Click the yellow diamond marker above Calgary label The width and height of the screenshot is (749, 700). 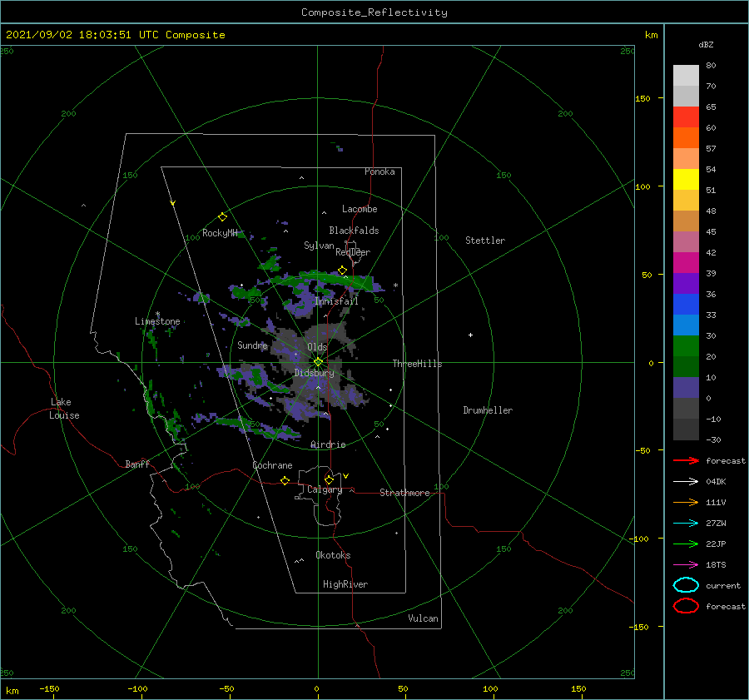point(329,479)
